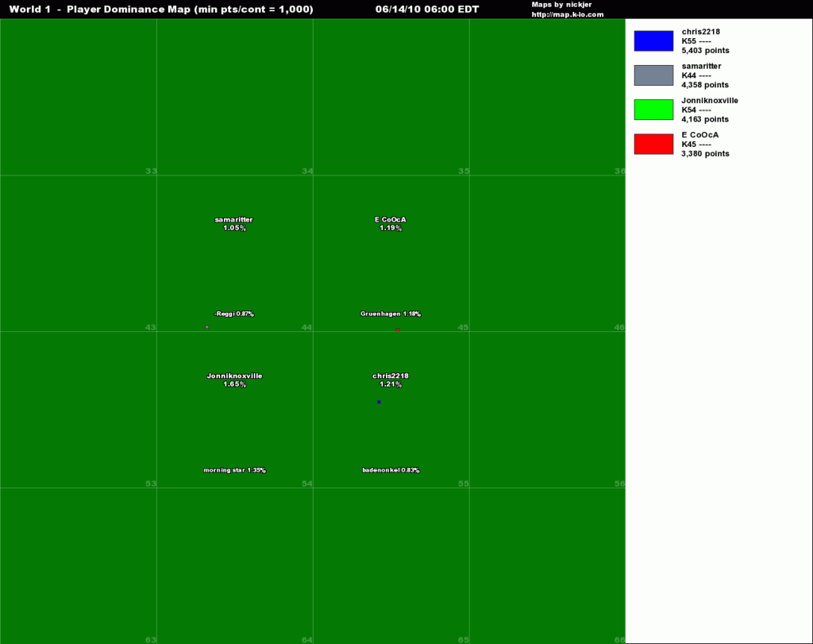
Task: Click the 'K44 ----' legend entry
Action: [x=696, y=75]
